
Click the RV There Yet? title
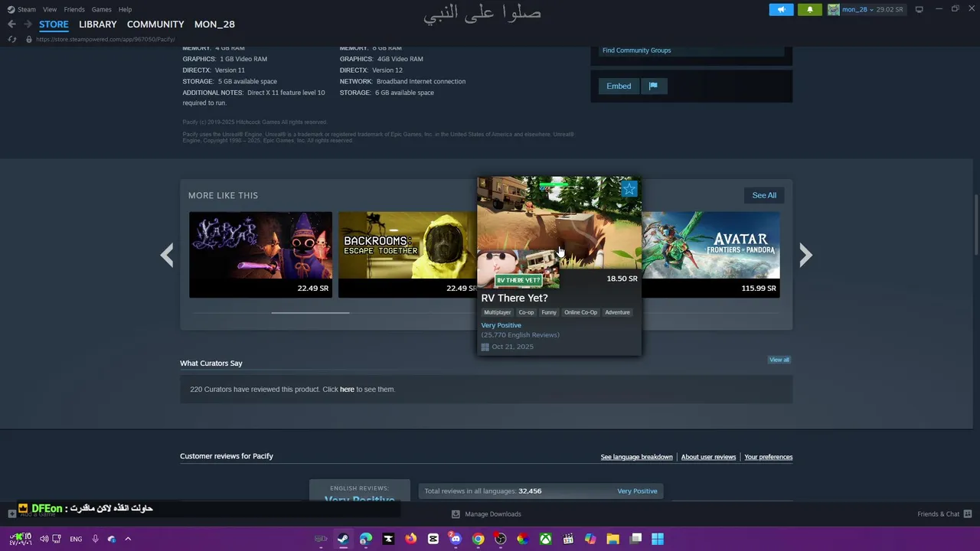coord(514,298)
